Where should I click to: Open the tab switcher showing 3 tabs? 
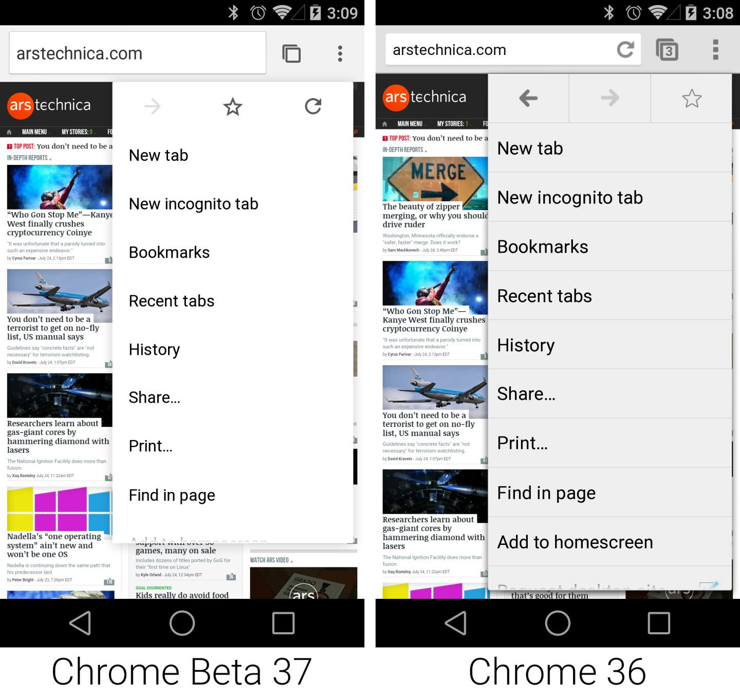(668, 49)
